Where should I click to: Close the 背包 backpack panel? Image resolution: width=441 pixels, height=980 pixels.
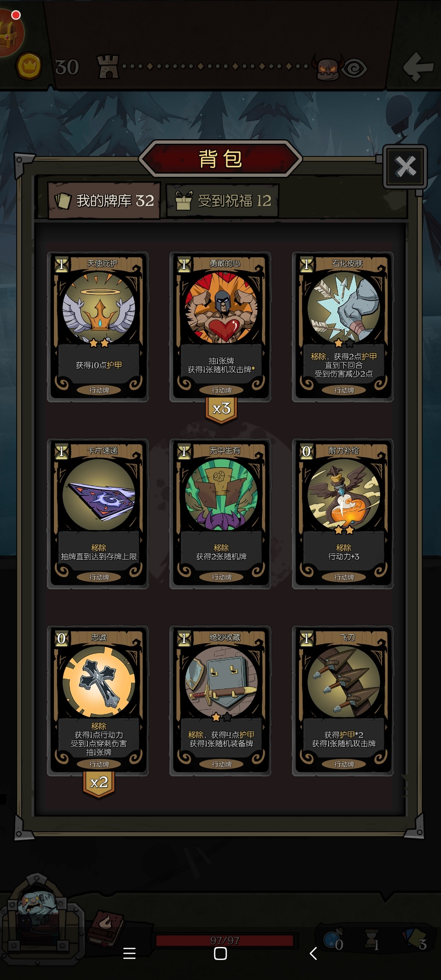click(405, 166)
